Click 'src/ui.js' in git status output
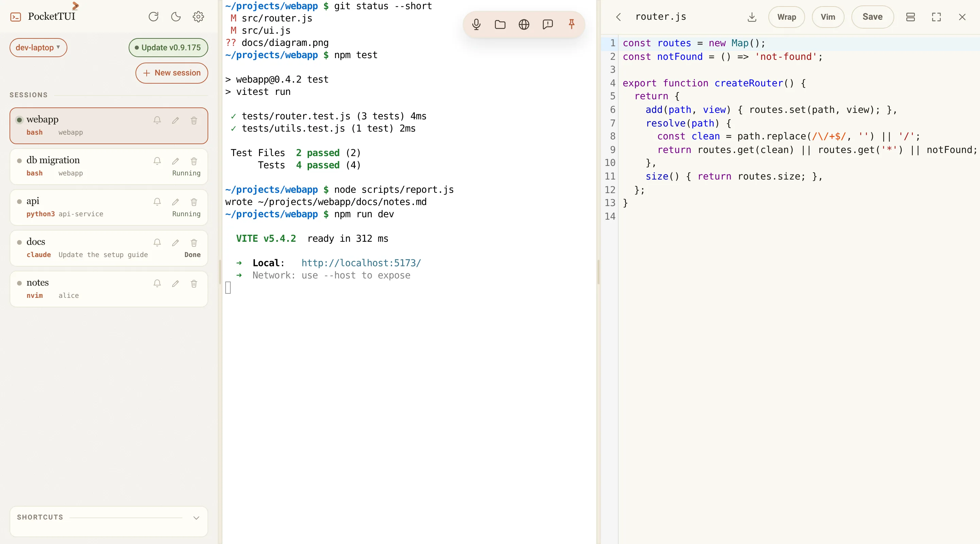The width and height of the screenshot is (980, 544). click(266, 30)
